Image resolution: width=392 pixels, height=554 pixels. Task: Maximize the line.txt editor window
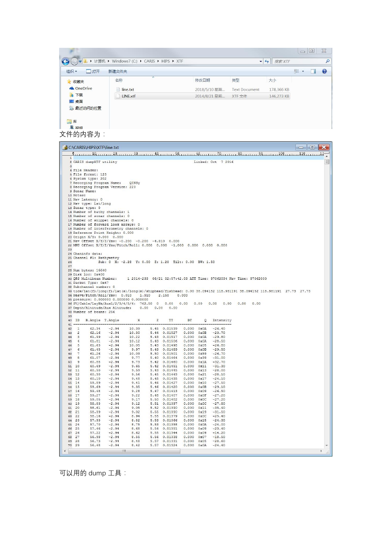312,147
